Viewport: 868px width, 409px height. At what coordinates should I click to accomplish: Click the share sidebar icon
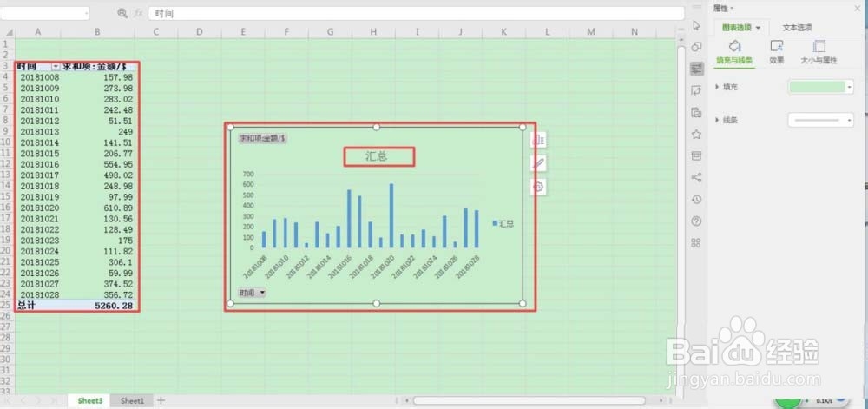pyautogui.click(x=696, y=178)
